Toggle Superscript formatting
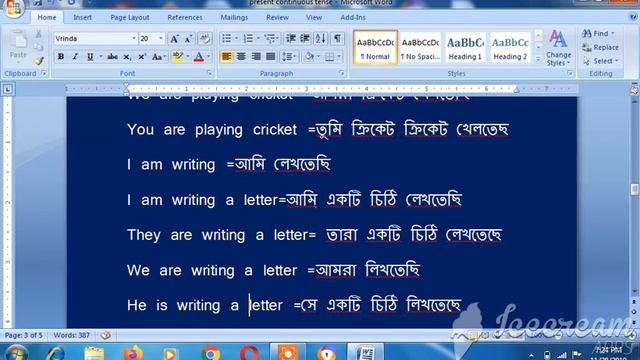 pos(142,57)
